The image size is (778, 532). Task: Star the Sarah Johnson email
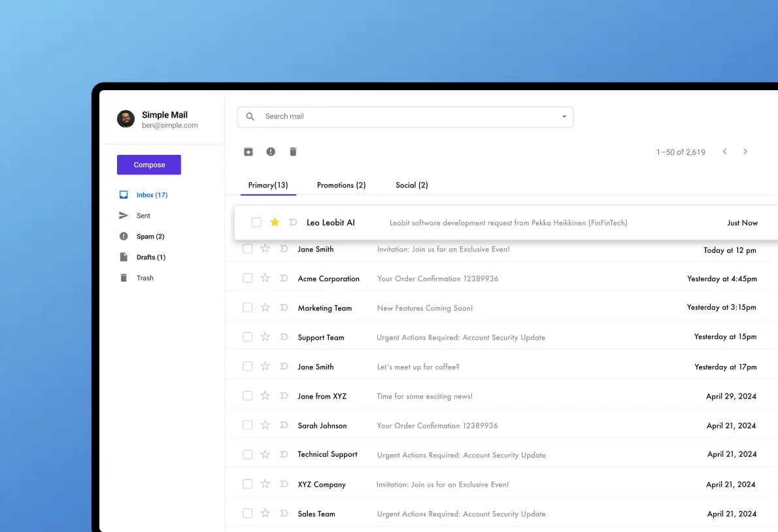(265, 425)
